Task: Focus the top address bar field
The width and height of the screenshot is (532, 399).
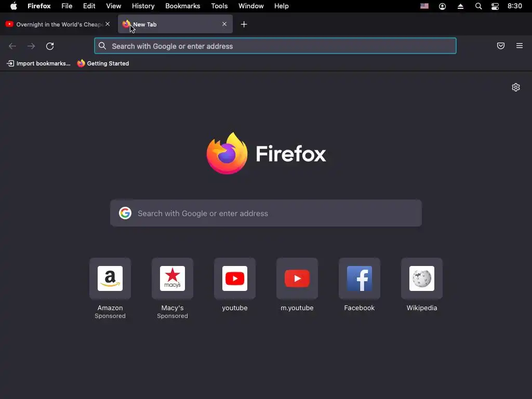Action: [x=275, y=46]
